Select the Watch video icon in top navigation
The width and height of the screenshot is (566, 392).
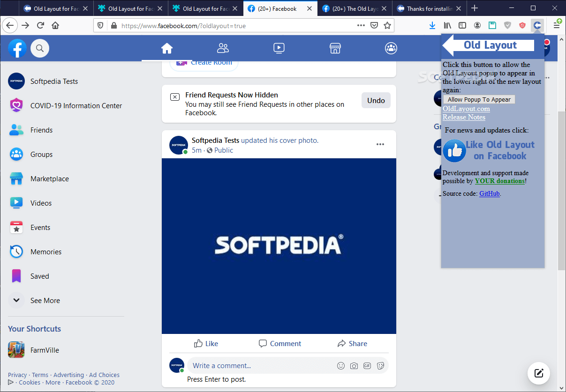pyautogui.click(x=279, y=48)
